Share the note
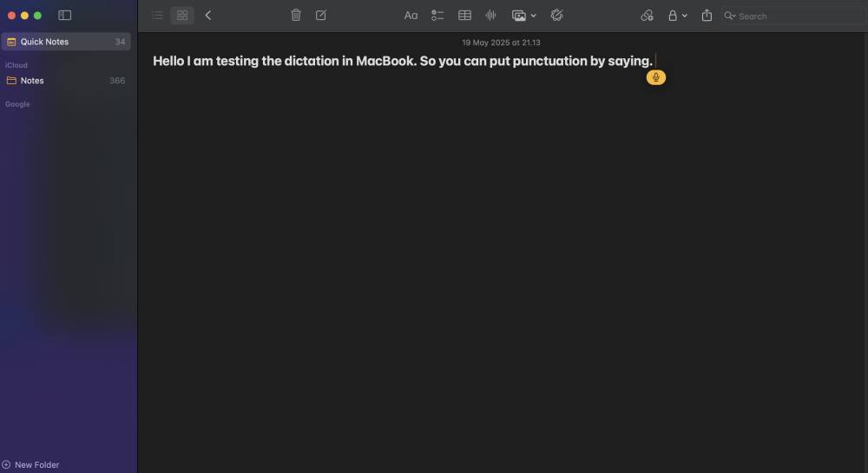Image resolution: width=868 pixels, height=473 pixels. pyautogui.click(x=707, y=16)
